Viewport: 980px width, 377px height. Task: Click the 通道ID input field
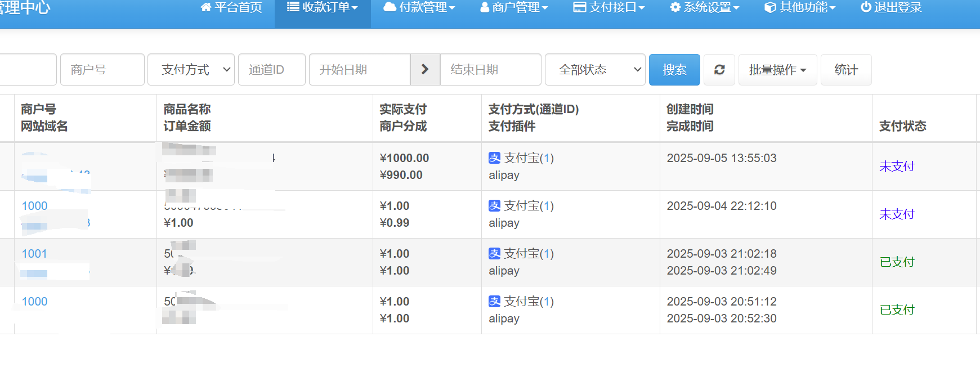tap(271, 69)
